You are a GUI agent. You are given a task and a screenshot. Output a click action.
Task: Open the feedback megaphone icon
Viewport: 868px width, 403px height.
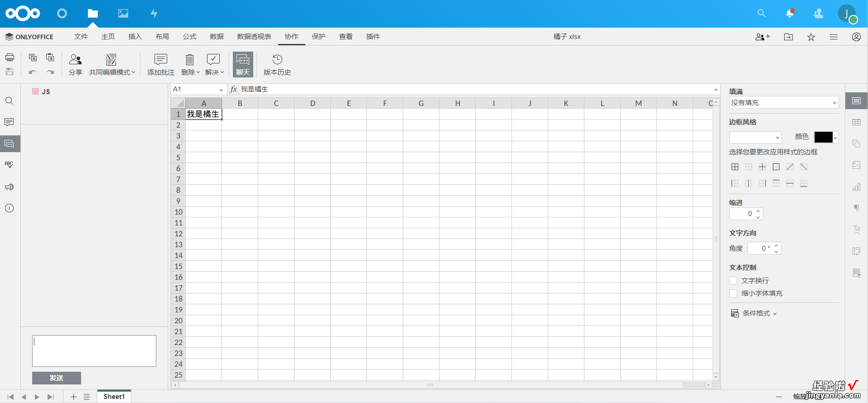(10, 187)
